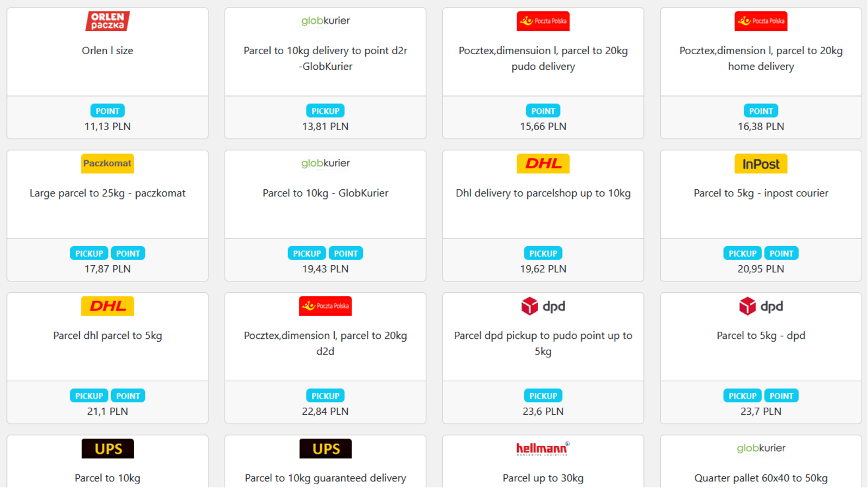This screenshot has height=488, width=868.
Task: Click the dpd logo on pudo pickup card
Action: (543, 306)
